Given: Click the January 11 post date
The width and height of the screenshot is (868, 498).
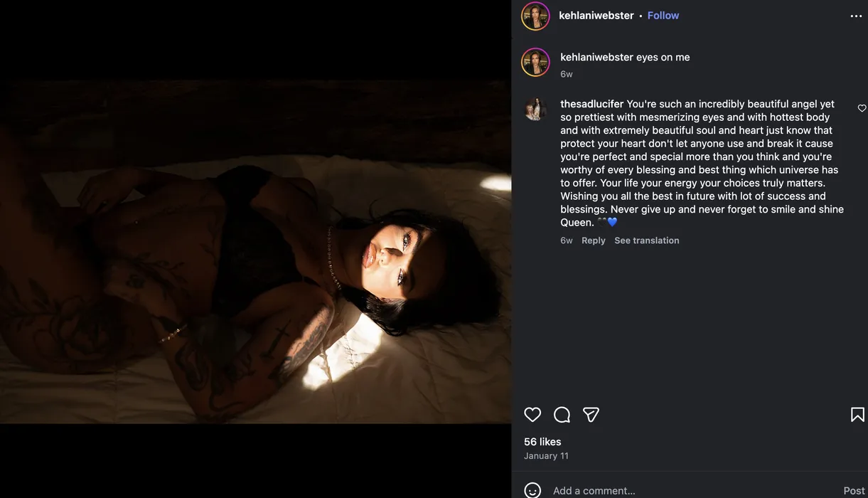Looking at the screenshot, I should pyautogui.click(x=546, y=456).
